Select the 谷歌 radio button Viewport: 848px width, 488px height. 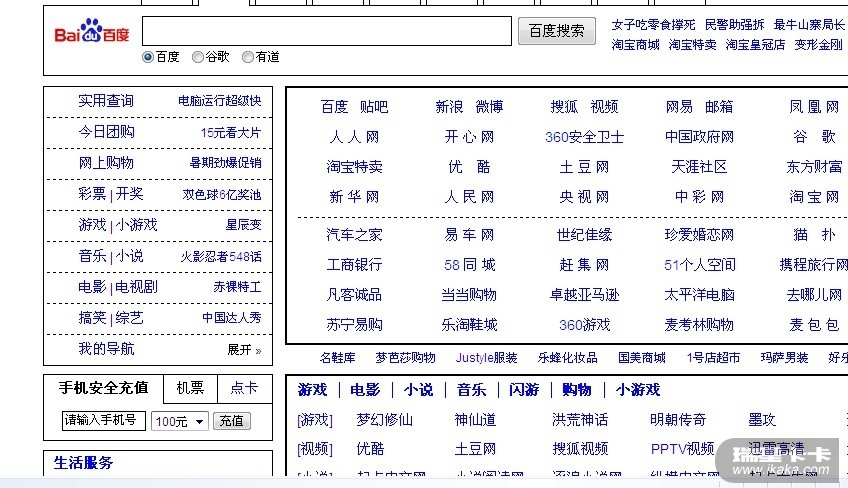[198, 57]
